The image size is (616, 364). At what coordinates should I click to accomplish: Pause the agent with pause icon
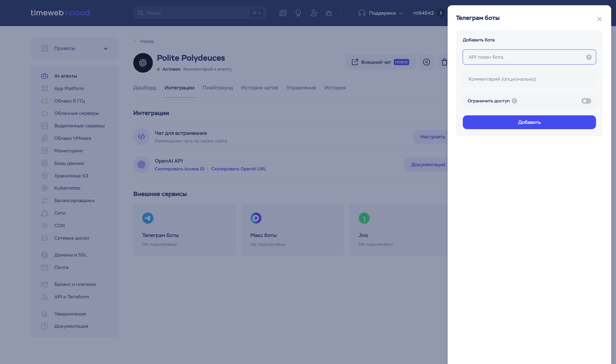[x=427, y=62]
